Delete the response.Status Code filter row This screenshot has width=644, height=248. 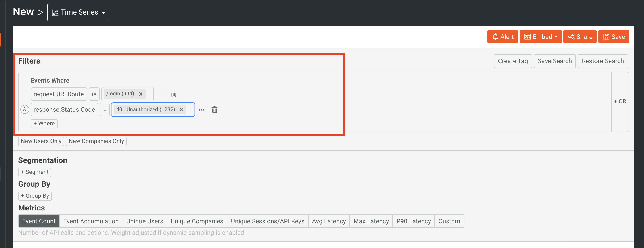point(214,109)
